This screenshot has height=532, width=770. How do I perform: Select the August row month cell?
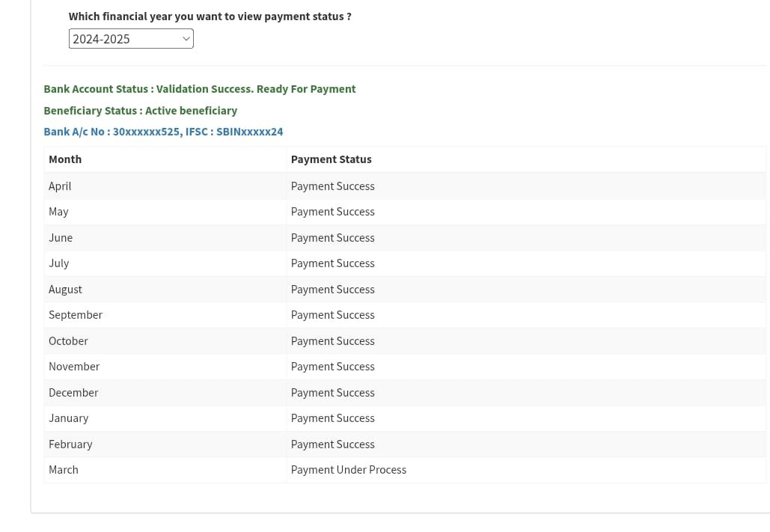coord(65,290)
